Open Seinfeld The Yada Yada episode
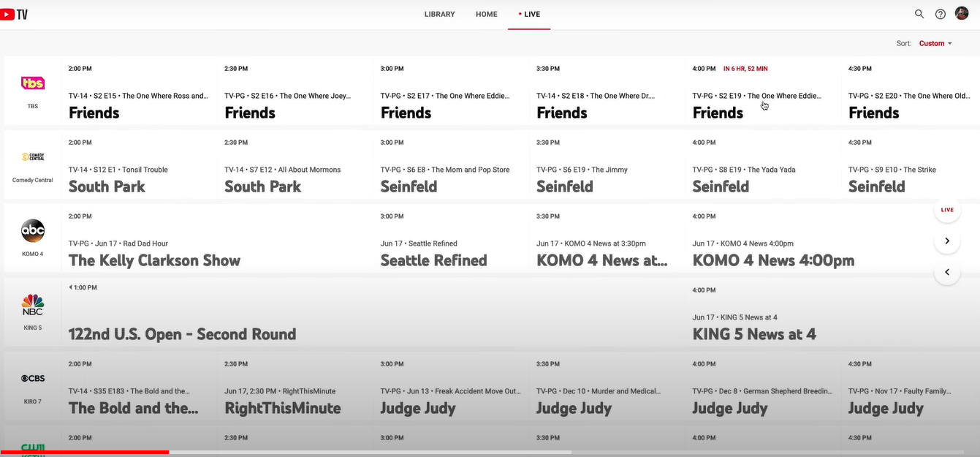Screen dimensions: 980x457 point(764,165)
